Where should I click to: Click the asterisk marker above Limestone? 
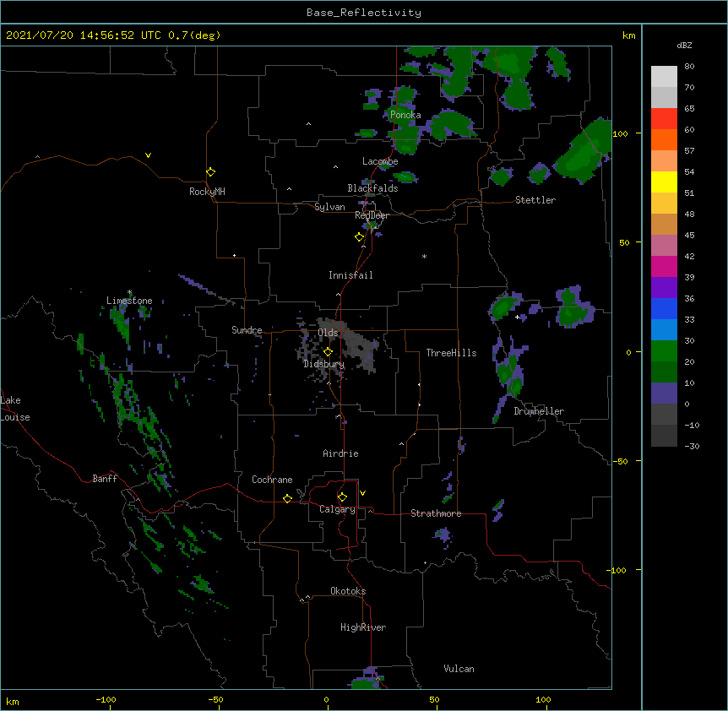[x=129, y=292]
